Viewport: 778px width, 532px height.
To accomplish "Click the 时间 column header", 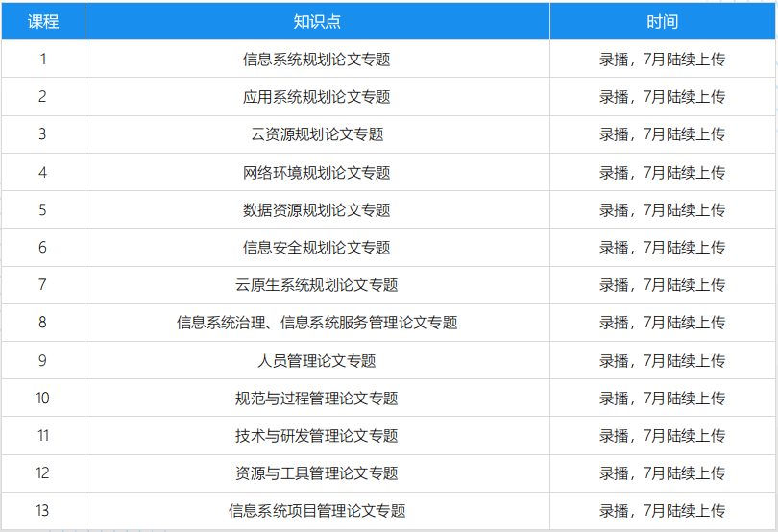I will (662, 21).
